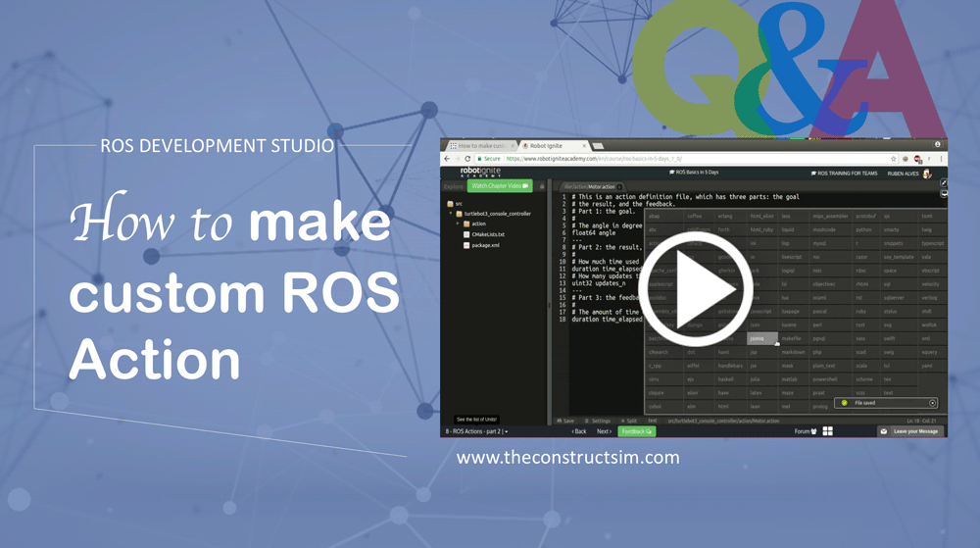Click the green Feedback button

click(636, 431)
